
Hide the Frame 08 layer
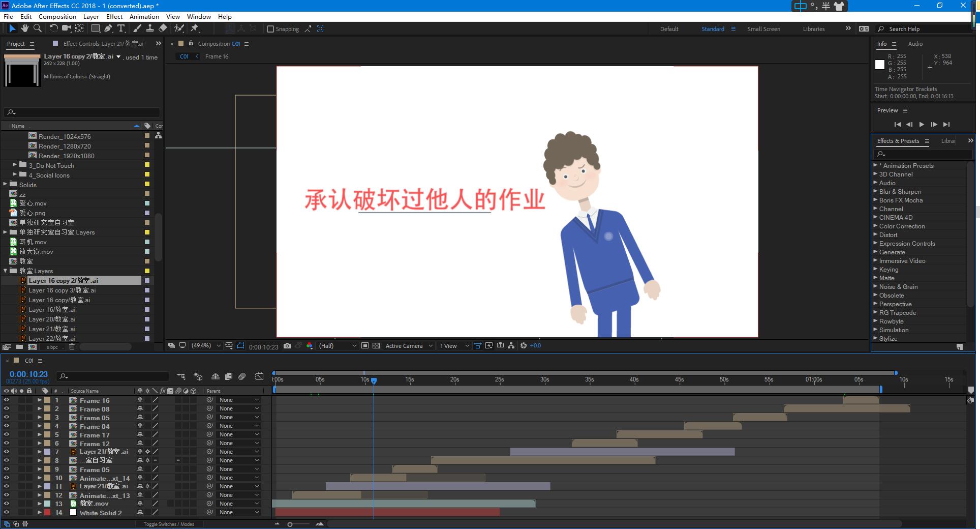[x=7, y=409]
